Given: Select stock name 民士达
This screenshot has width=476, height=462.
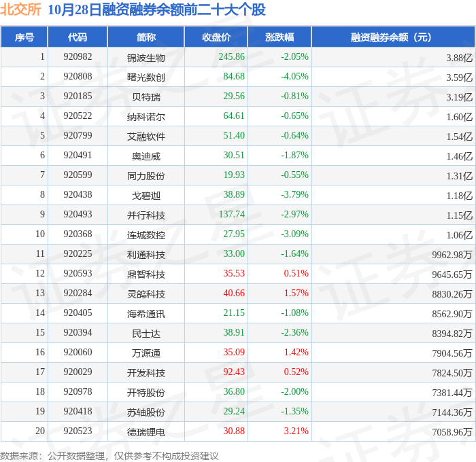Looking at the screenshot, I should pos(146,334).
